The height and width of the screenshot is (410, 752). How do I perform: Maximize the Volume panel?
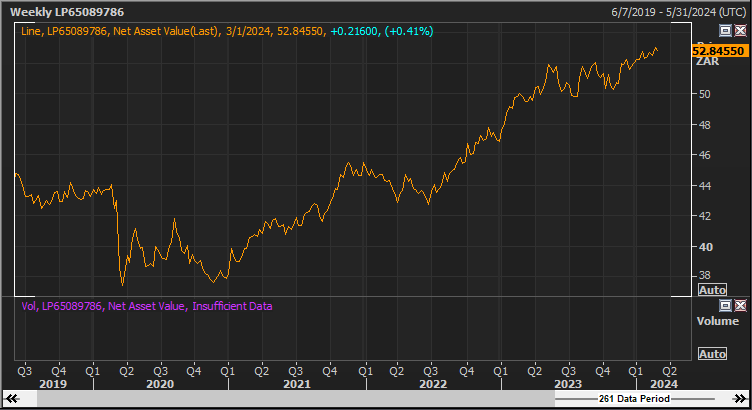(x=725, y=305)
